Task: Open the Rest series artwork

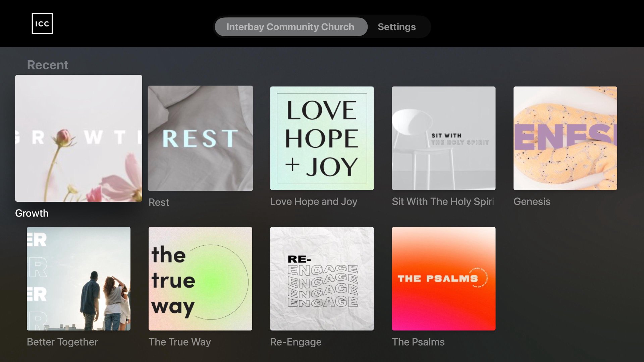Action: click(x=200, y=138)
